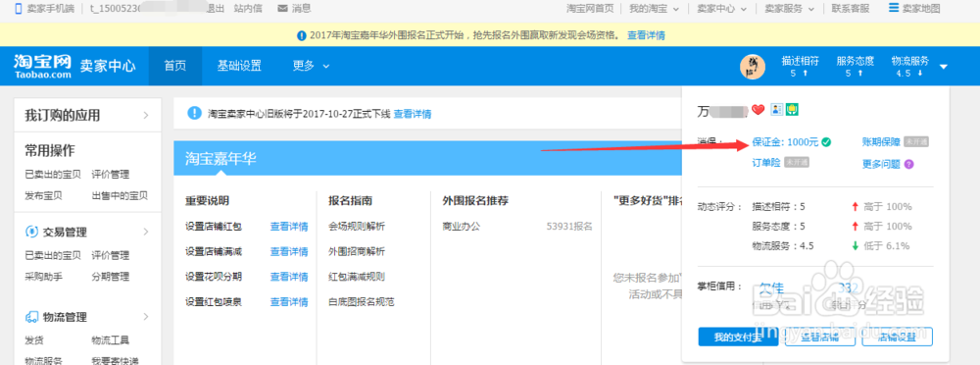Open 卖家地图 in the top bar
The height and width of the screenshot is (365, 980).
(x=921, y=9)
